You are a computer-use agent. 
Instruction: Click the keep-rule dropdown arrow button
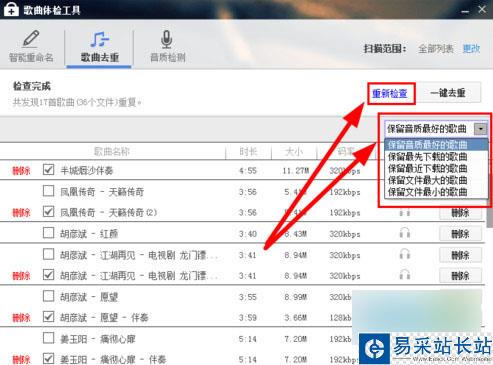481,129
